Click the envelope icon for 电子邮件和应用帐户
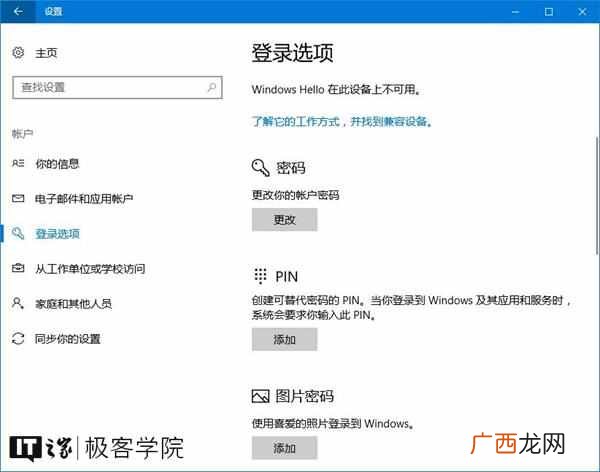600x472 pixels. (18, 198)
